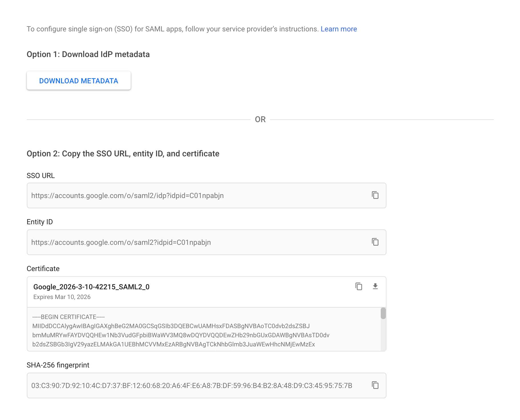
Task: Click the 'SHA-256 fingerprint' label
Action: (58, 365)
